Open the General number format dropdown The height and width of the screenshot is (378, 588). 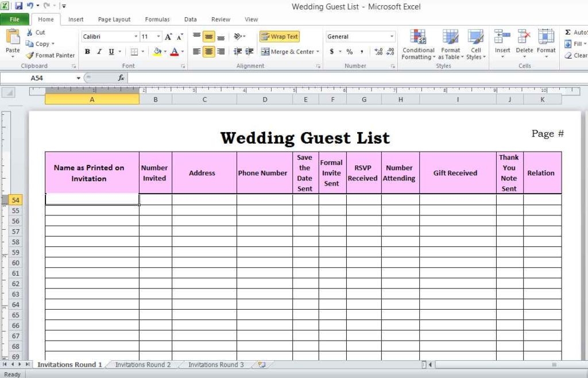coord(393,36)
